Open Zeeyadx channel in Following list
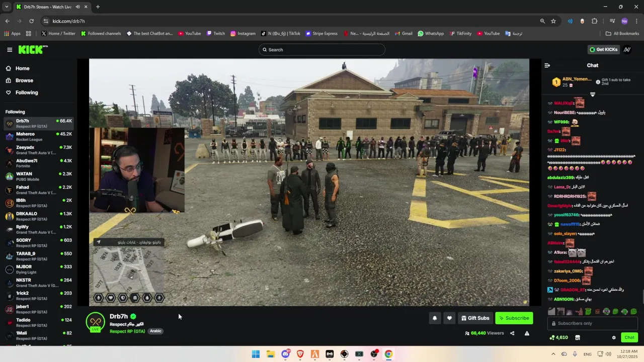The width and height of the screenshot is (644, 362). click(x=39, y=150)
